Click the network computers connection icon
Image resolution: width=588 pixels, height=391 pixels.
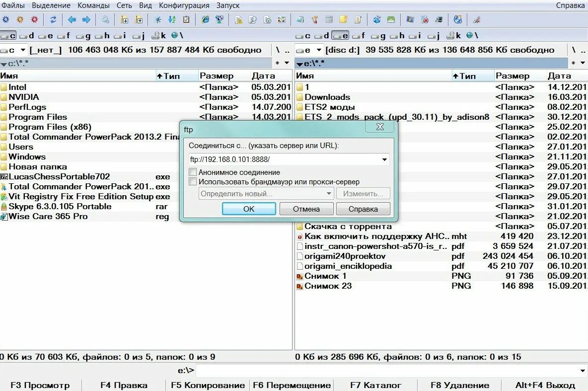click(220, 19)
